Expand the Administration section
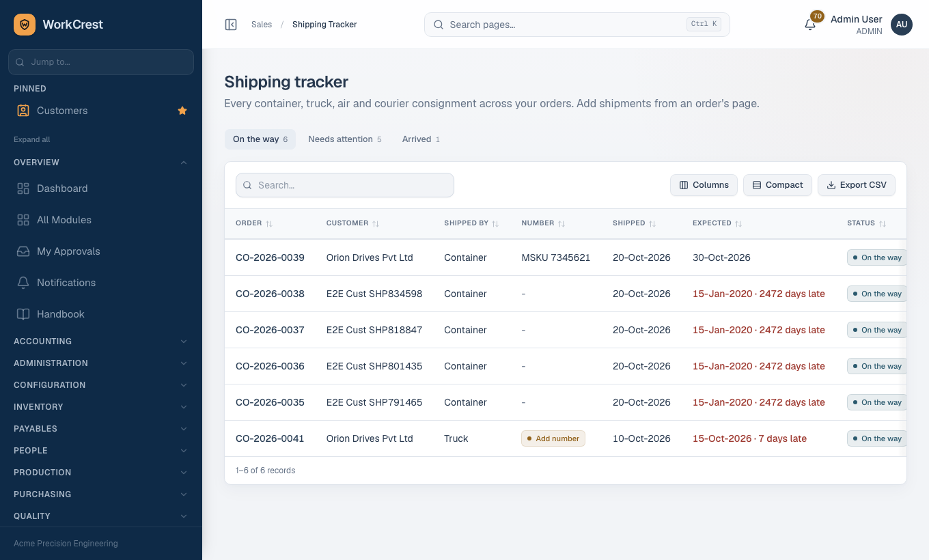929x560 pixels. tap(101, 363)
